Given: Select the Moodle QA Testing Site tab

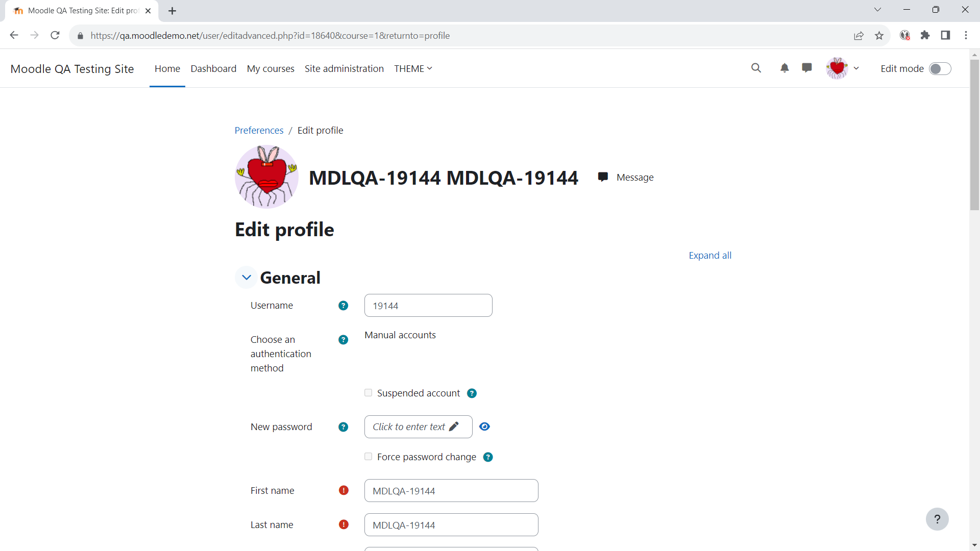Looking at the screenshot, I should point(82,11).
